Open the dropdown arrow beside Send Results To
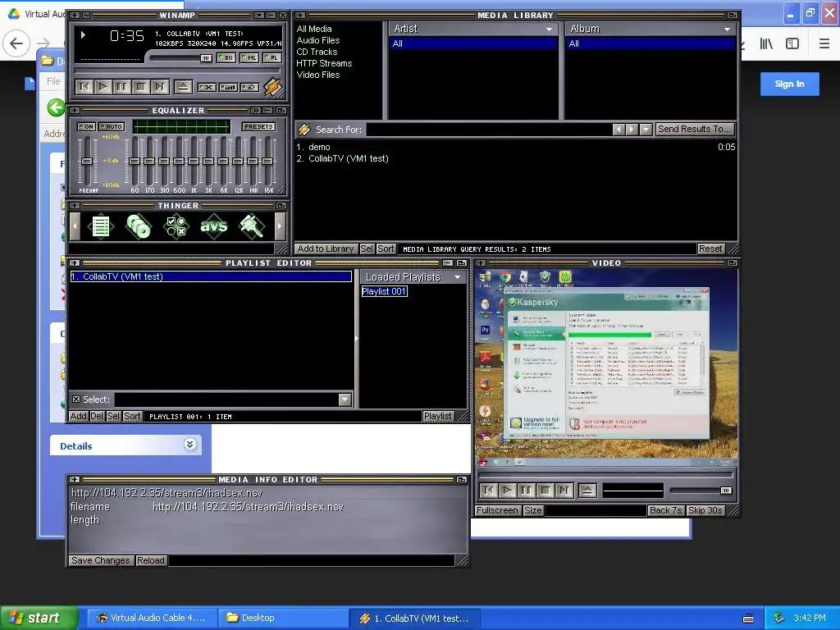 [x=646, y=130]
